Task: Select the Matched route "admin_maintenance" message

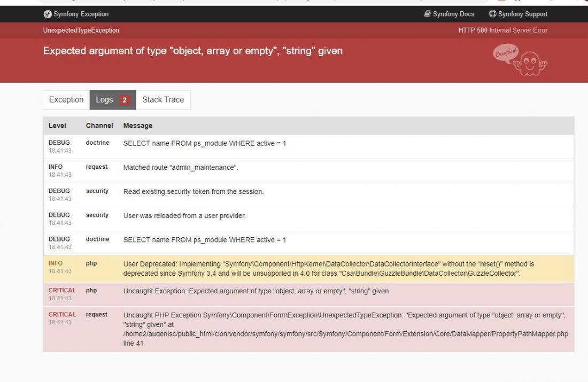Action: coord(181,168)
